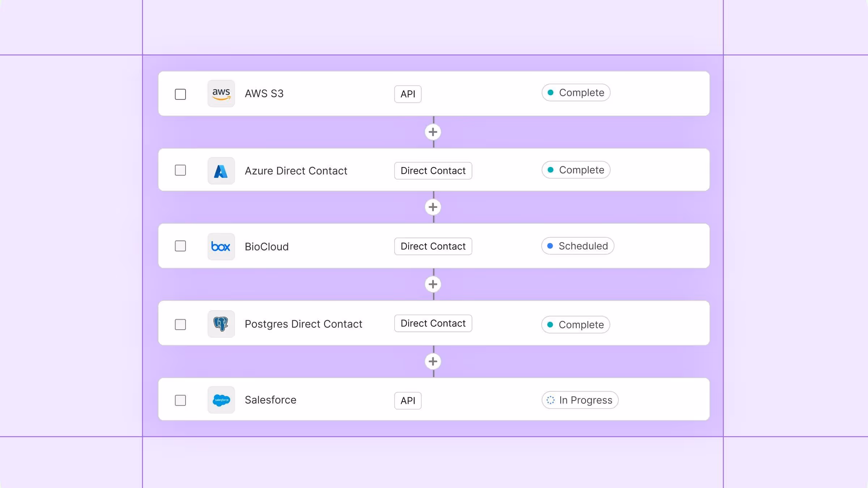Open the In Progress status badge
The image size is (868, 488).
(580, 400)
